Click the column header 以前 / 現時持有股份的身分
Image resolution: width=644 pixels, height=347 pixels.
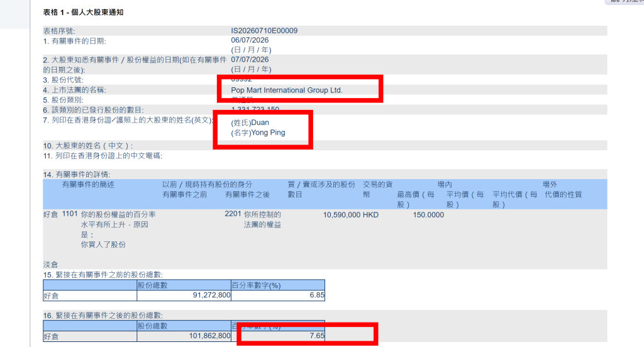tap(207, 185)
